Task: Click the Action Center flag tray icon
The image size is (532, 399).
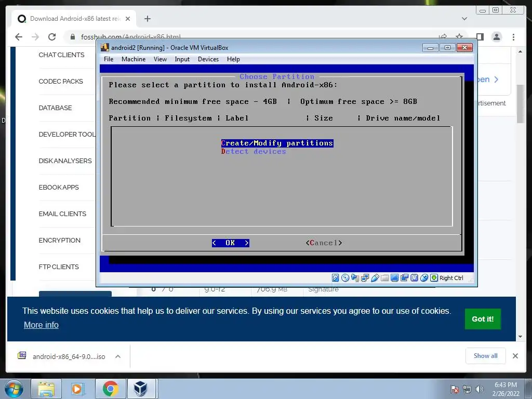Action: [455, 389]
